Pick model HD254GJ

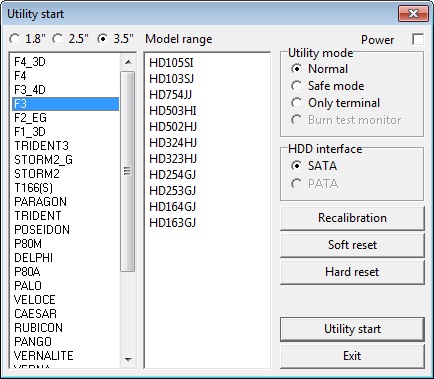tap(173, 175)
